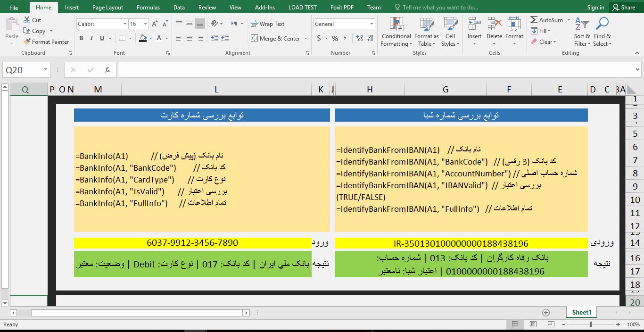The height and width of the screenshot is (332, 644).
Task: Switch to Page Layout view in status bar
Action: click(533, 324)
